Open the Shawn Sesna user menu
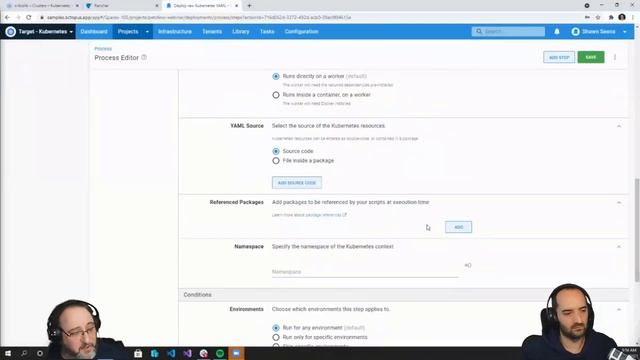The image size is (640, 360). tap(599, 31)
